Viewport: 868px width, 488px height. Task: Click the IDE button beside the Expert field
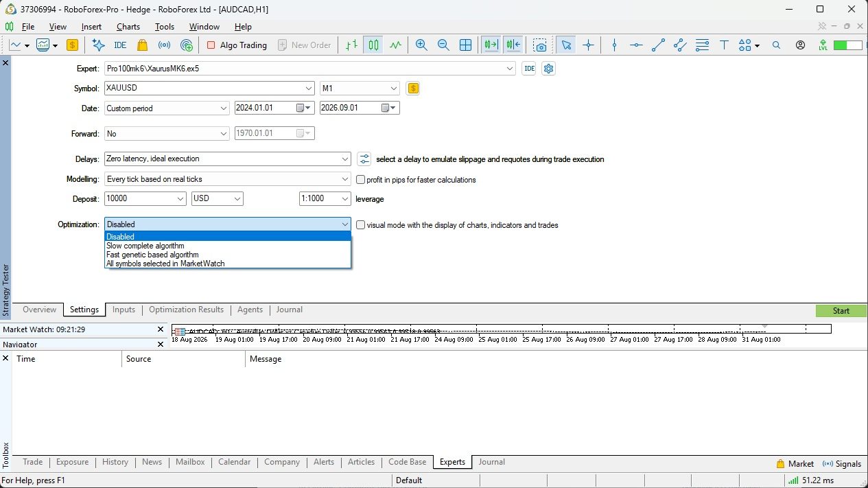click(x=529, y=69)
